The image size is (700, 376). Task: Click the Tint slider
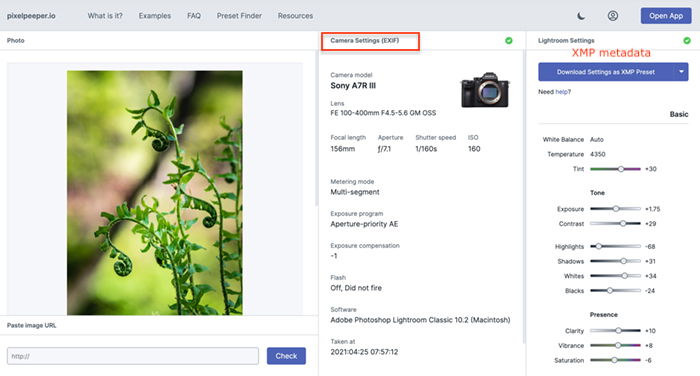click(x=615, y=169)
